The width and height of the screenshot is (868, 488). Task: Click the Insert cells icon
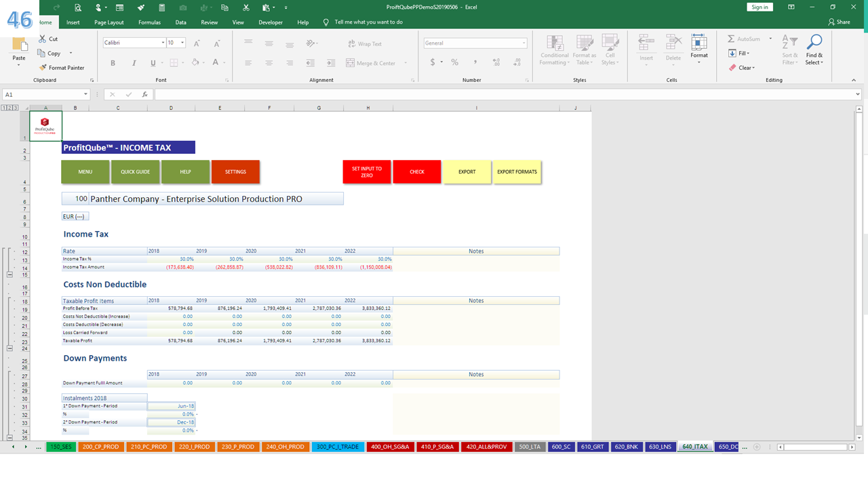[x=646, y=43]
